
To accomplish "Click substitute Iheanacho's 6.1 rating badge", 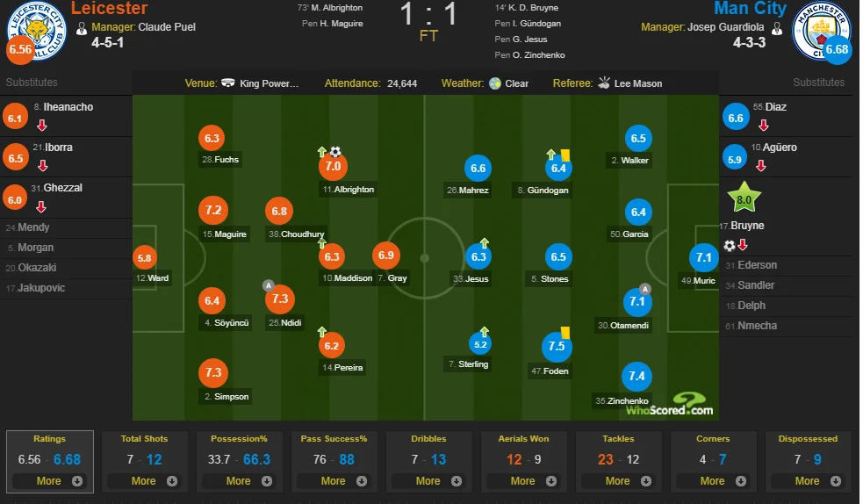I will click(x=16, y=117).
